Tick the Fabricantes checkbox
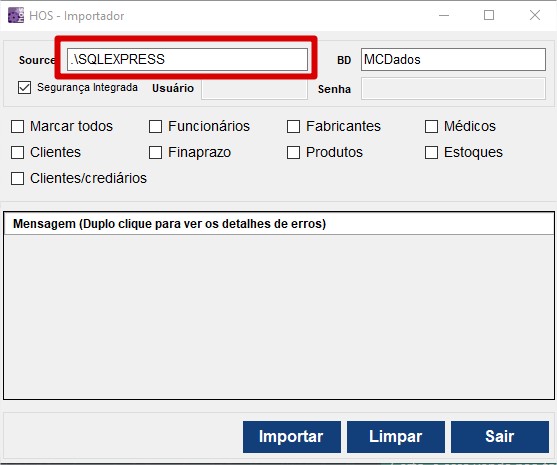The height and width of the screenshot is (465, 557). pyautogui.click(x=293, y=126)
